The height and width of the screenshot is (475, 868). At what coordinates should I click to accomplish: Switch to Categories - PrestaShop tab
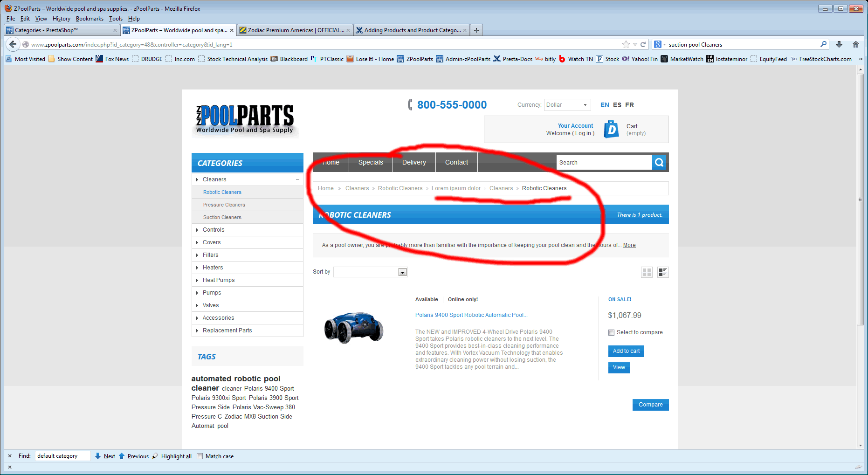[x=62, y=30]
